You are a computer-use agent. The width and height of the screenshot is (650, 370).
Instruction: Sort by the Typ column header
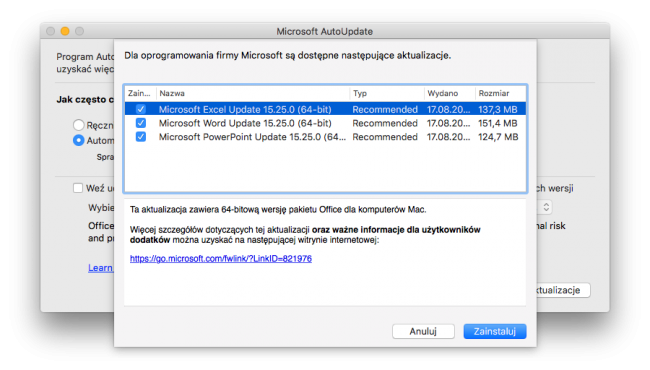point(387,93)
